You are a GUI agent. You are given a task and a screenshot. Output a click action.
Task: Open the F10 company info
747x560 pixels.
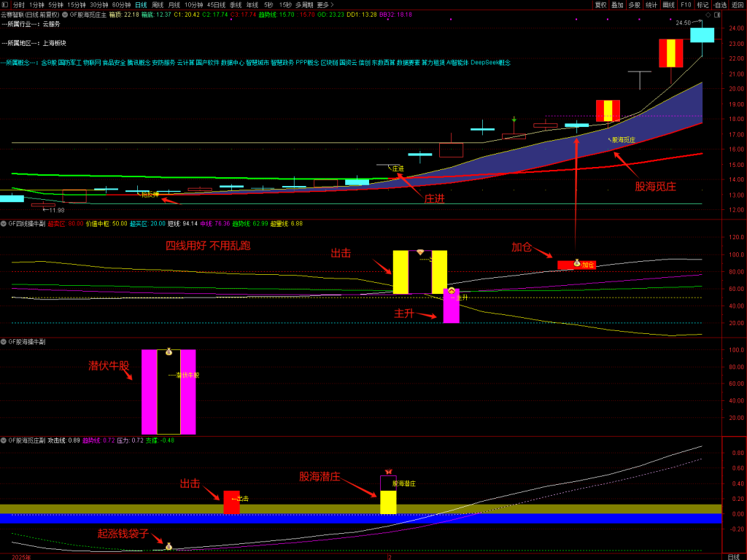[686, 4]
